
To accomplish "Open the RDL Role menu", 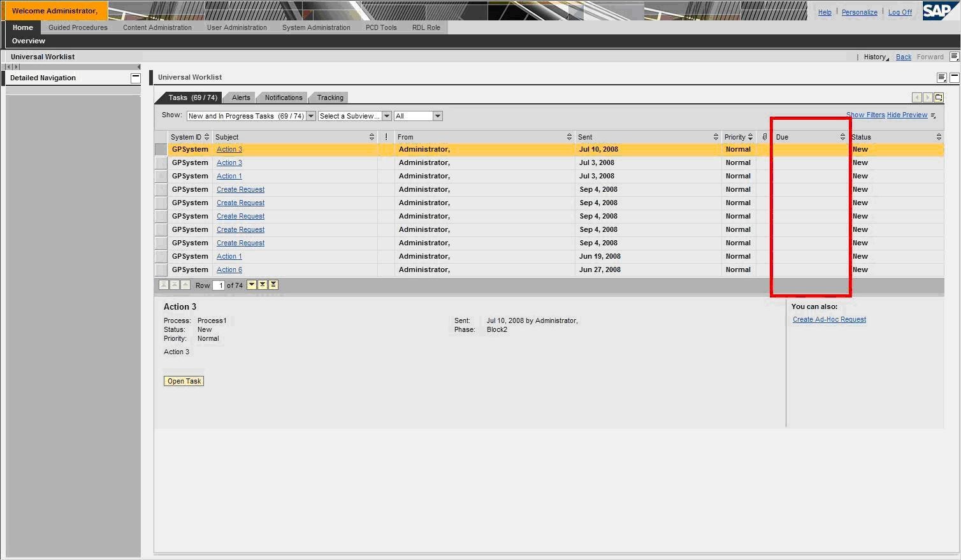I will (426, 27).
